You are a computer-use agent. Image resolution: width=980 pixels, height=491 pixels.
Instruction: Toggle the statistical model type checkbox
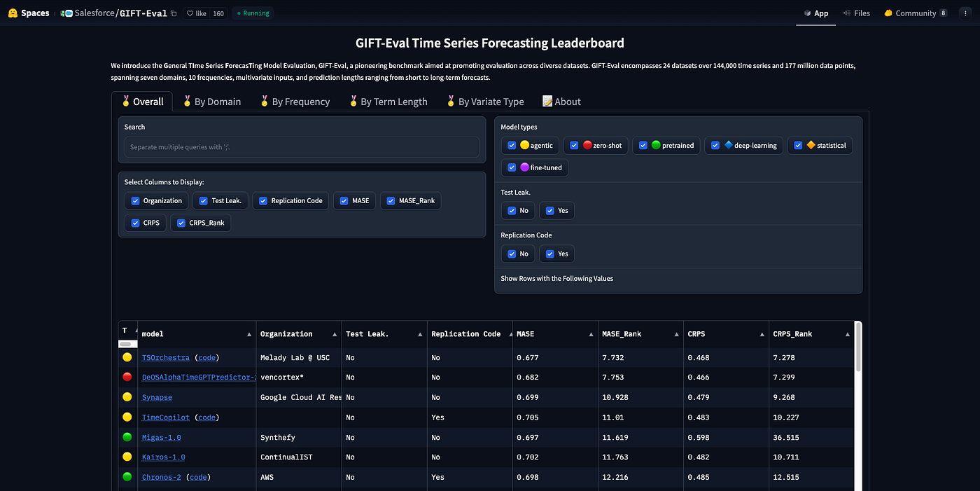tap(798, 146)
